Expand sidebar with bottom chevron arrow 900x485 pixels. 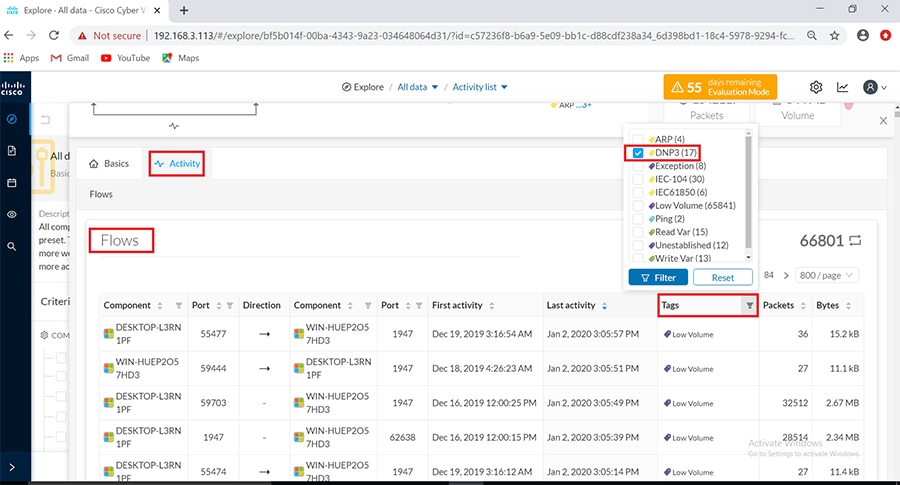pyautogui.click(x=12, y=467)
